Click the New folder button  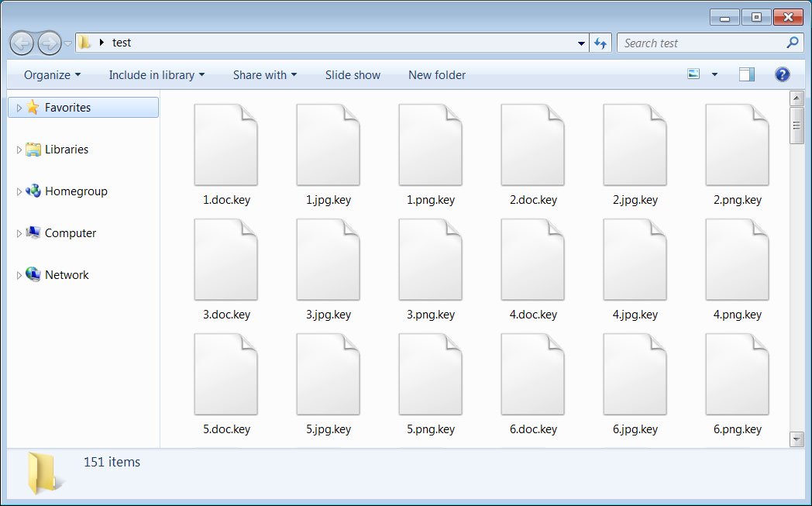[x=437, y=75]
